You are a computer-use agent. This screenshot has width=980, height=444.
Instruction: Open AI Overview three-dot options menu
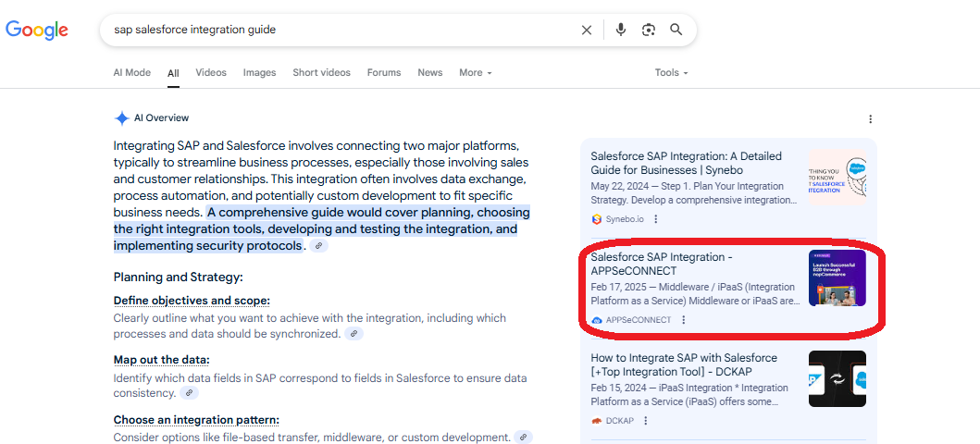point(870,119)
